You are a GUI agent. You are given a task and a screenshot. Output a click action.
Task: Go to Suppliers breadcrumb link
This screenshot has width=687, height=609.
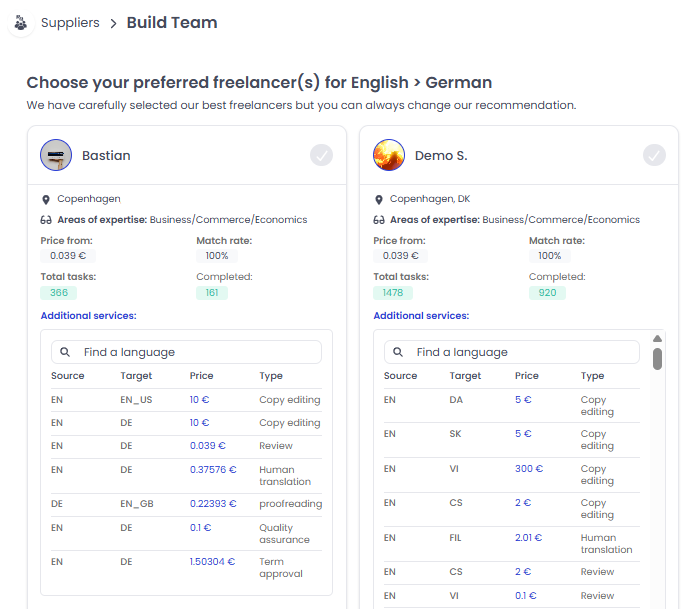tap(70, 23)
